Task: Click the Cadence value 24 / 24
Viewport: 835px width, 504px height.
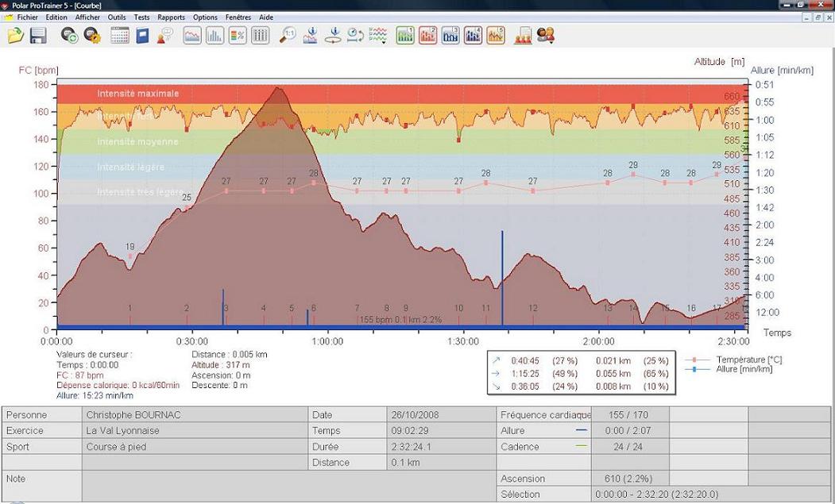Action: point(628,447)
